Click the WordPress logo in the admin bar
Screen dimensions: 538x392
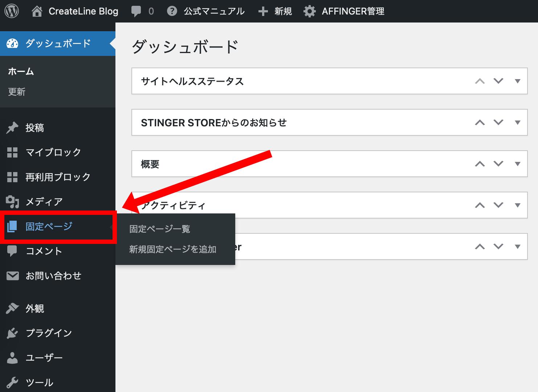coord(12,11)
